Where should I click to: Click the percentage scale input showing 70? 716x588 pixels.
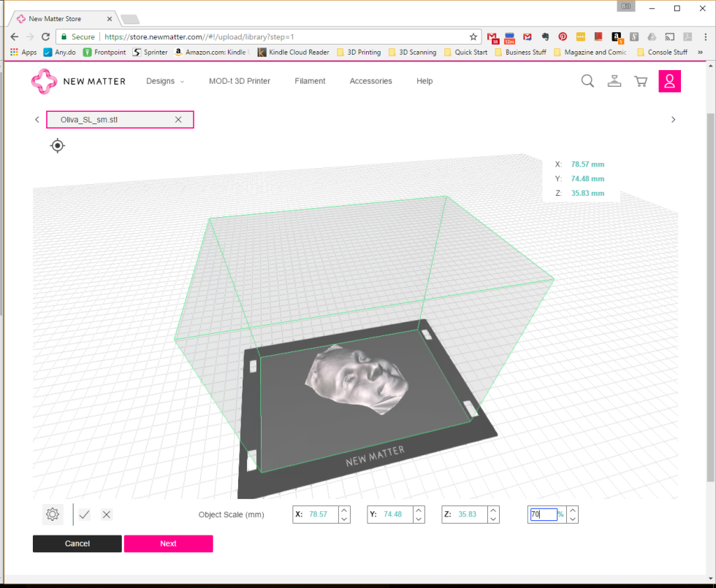point(544,514)
